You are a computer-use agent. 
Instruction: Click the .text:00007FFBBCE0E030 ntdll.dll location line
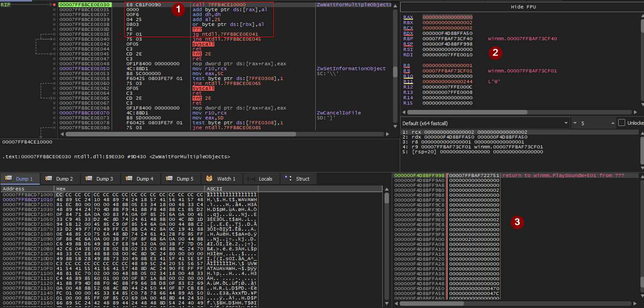116,157
